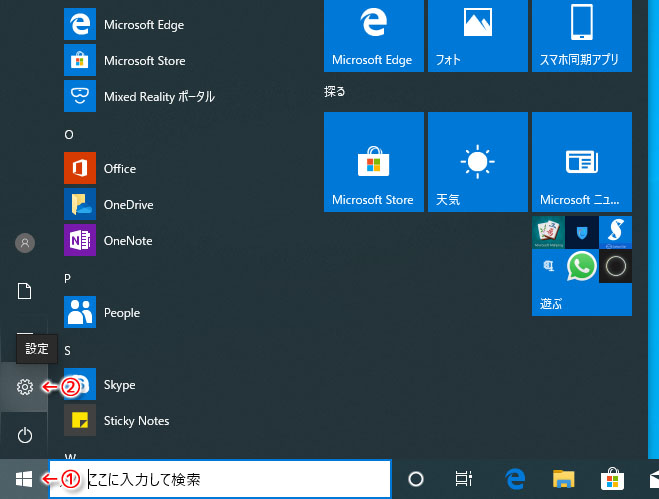Click the Cortana circle on taskbar
This screenshot has height=499, width=659.
click(x=416, y=479)
